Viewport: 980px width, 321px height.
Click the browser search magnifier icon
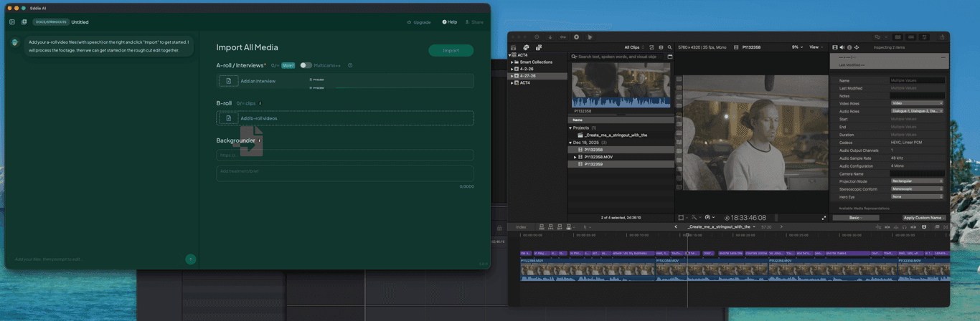pos(670,47)
